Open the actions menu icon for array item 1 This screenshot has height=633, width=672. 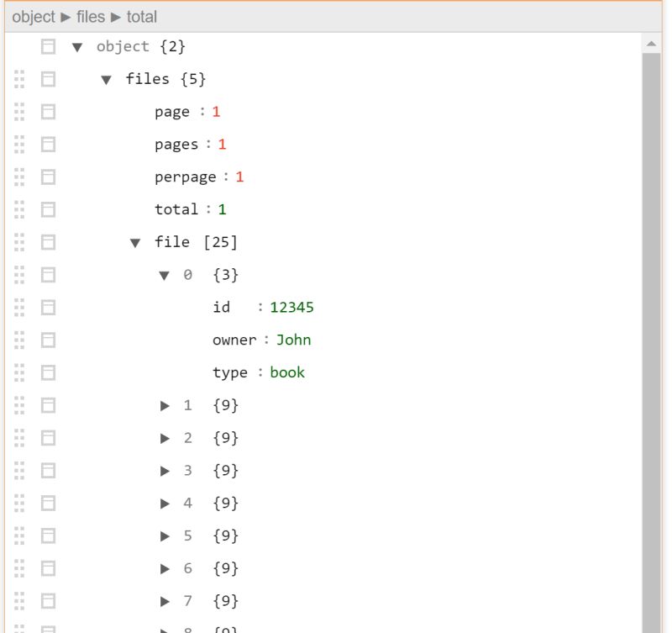pyautogui.click(x=48, y=404)
